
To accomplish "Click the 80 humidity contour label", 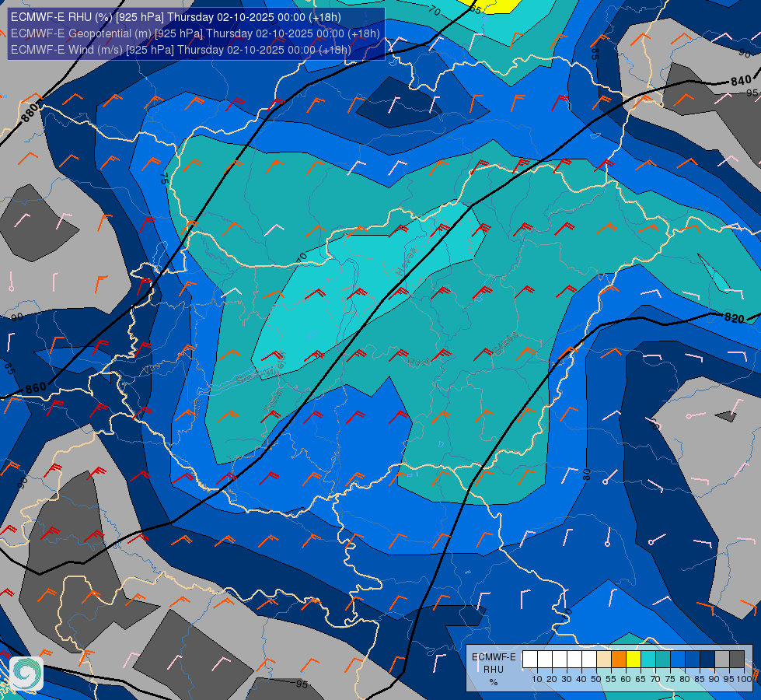I will [x=586, y=474].
